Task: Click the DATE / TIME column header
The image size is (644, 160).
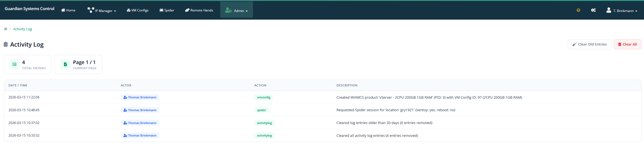Action: coord(18,85)
